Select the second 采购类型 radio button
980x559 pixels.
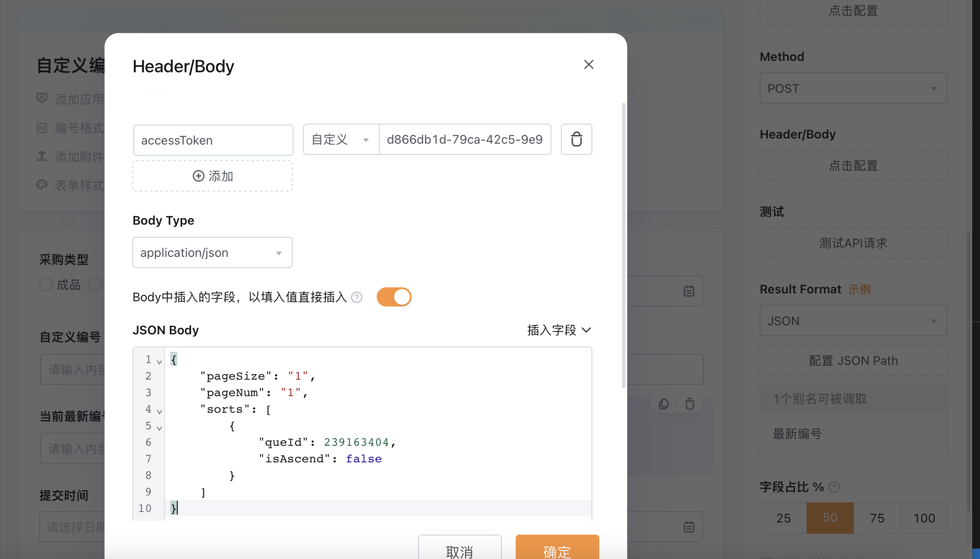[x=95, y=285]
